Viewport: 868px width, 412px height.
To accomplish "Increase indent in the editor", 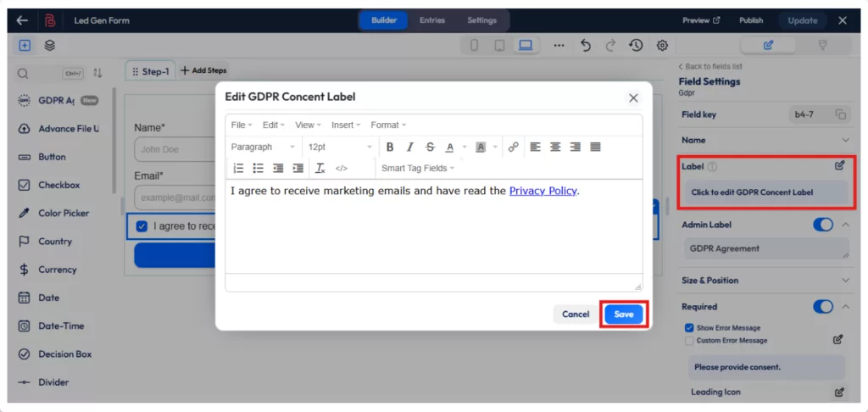I will [x=298, y=168].
